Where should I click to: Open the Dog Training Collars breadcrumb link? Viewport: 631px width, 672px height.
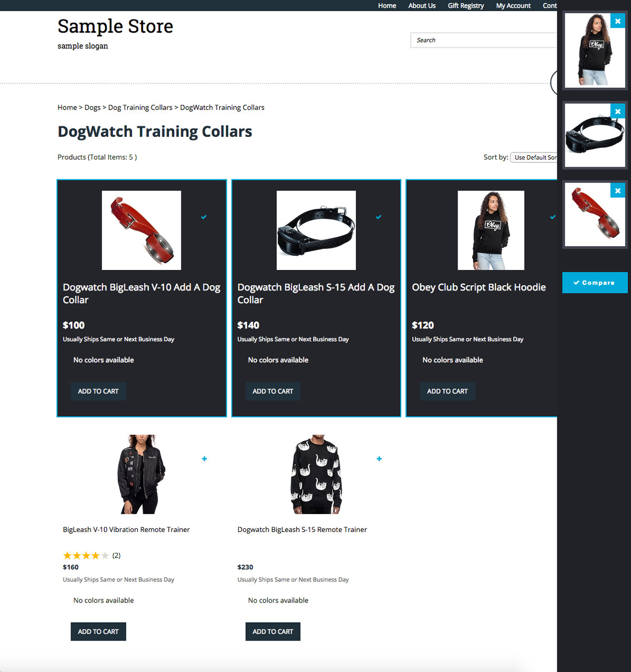pos(140,107)
